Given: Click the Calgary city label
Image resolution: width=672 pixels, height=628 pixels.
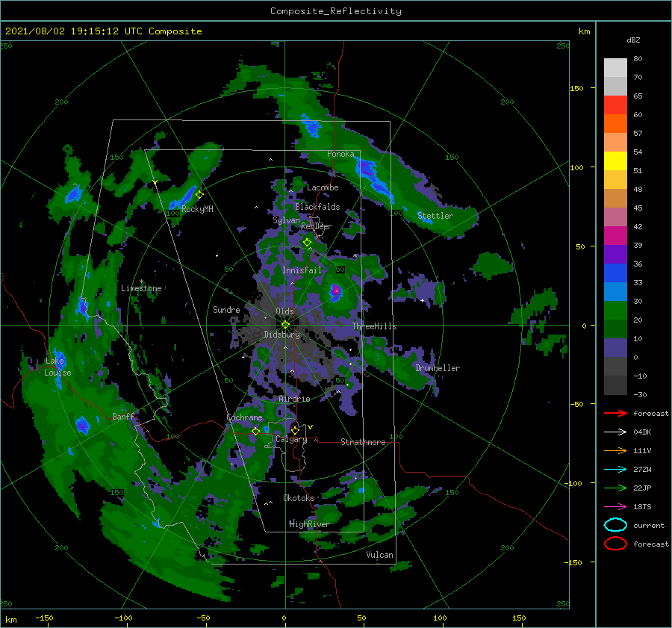Looking at the screenshot, I should point(291,439).
